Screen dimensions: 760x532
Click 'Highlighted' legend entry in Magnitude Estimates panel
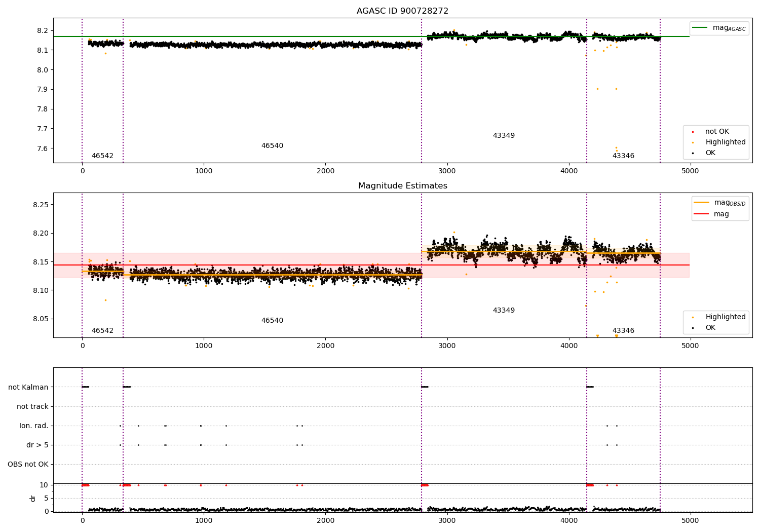point(726,317)
